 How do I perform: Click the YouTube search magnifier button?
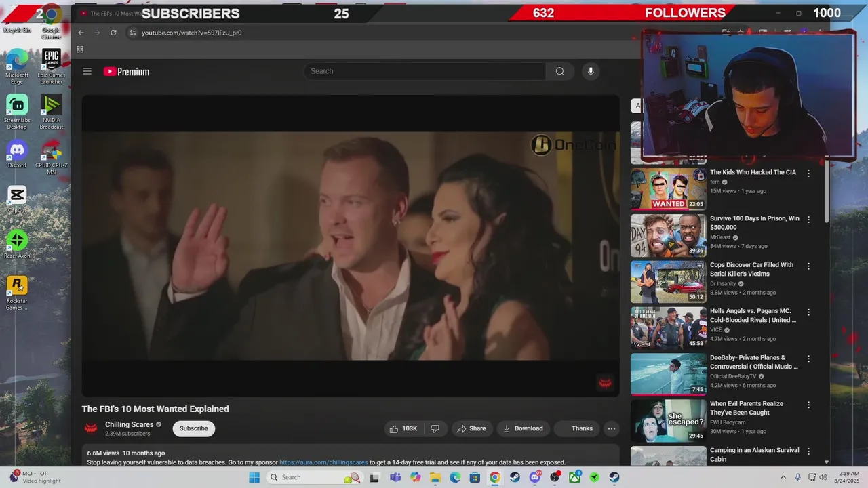click(559, 71)
